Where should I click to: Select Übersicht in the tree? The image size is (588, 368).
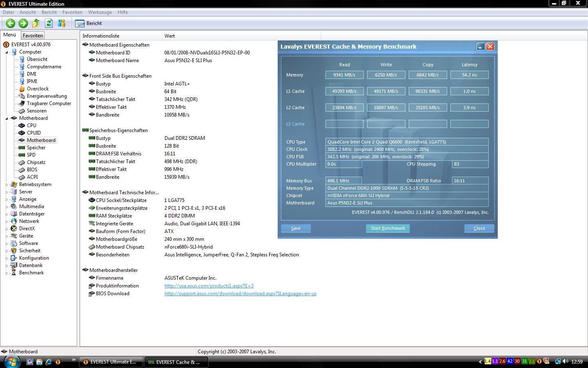coord(37,59)
